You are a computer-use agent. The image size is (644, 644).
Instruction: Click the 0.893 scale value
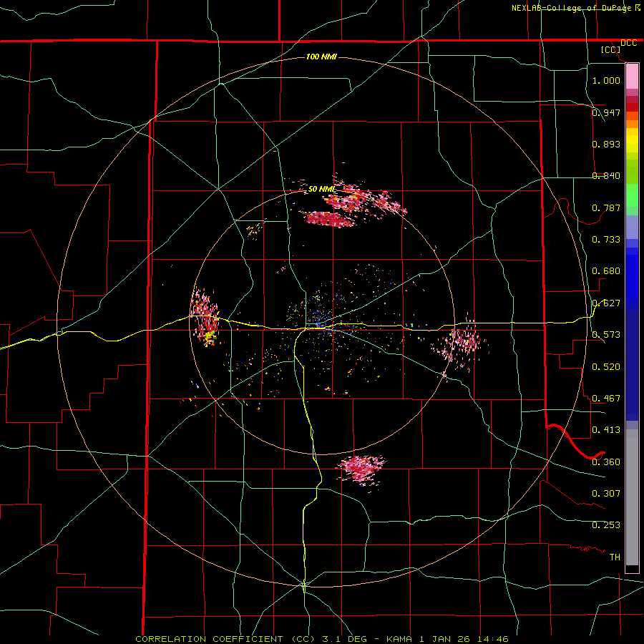(x=606, y=144)
